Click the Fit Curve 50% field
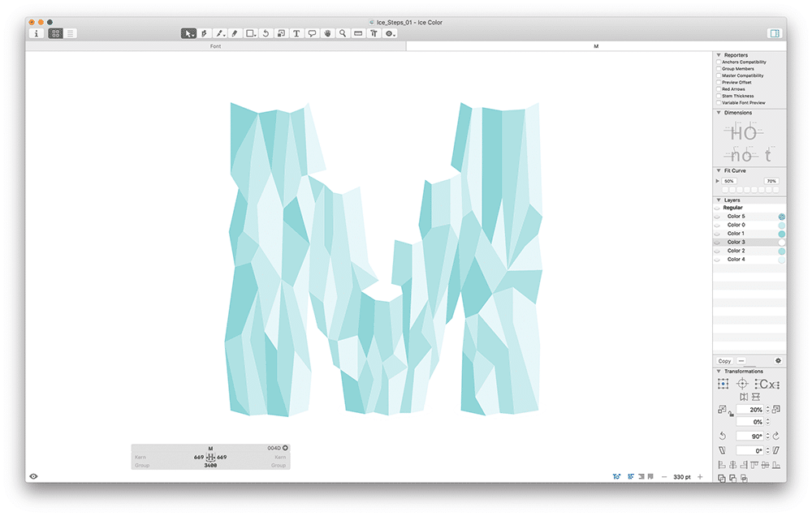Viewport: 812px width, 516px height. point(729,181)
